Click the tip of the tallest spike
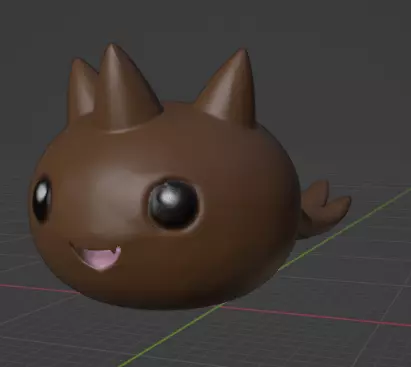This screenshot has width=411, height=367. tap(112, 47)
